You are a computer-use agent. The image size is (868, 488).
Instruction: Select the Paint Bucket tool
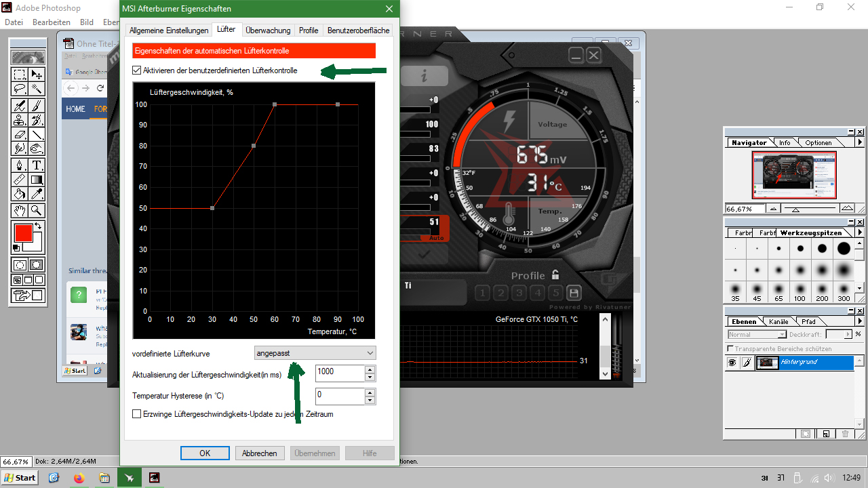[x=20, y=195]
